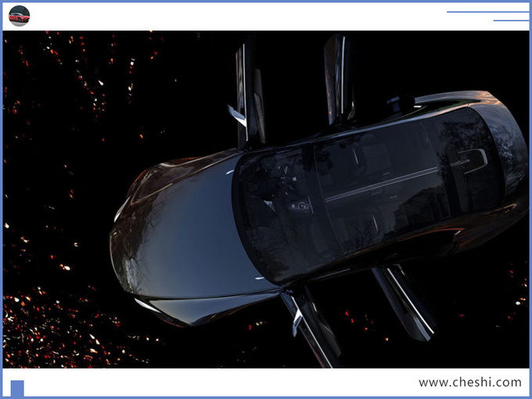Click the www.cheshi.com text
Screen dimensions: 532x399
pyautogui.click(x=470, y=383)
